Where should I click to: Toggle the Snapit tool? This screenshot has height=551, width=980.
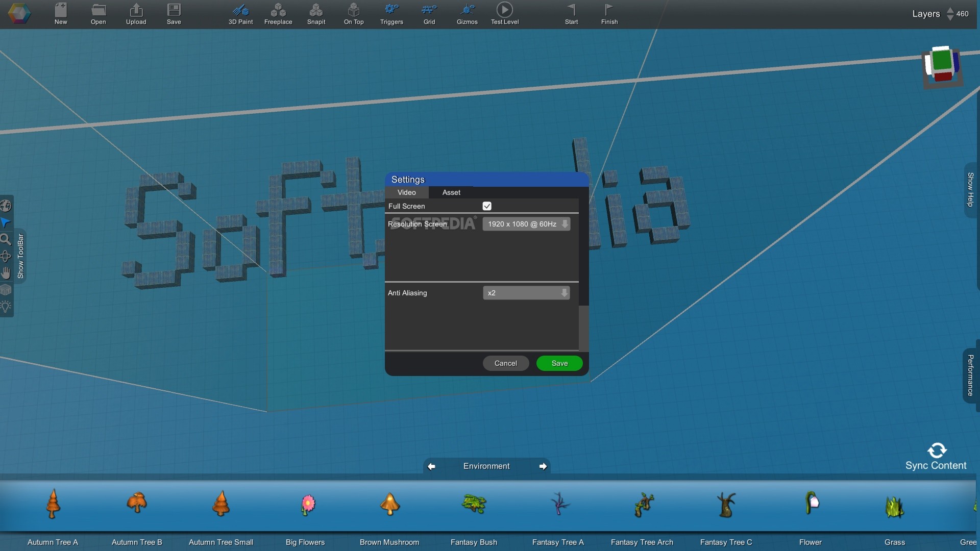[316, 14]
